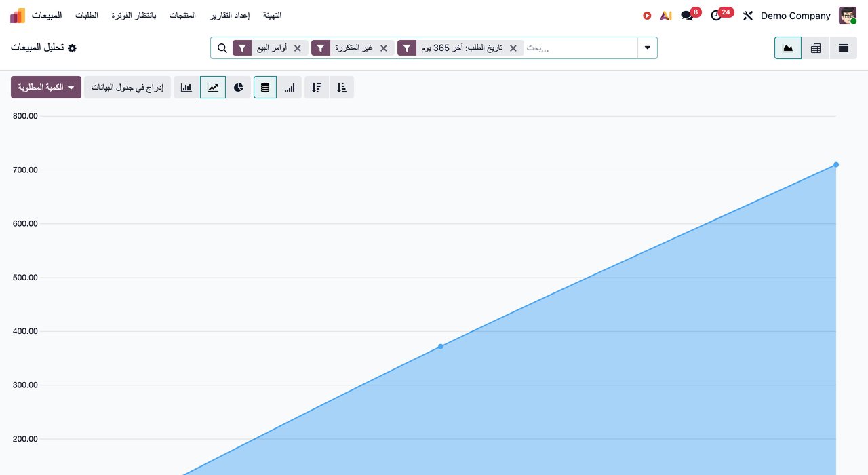Open the debug tools wrench icon
The width and height of the screenshot is (868, 475).
748,16
